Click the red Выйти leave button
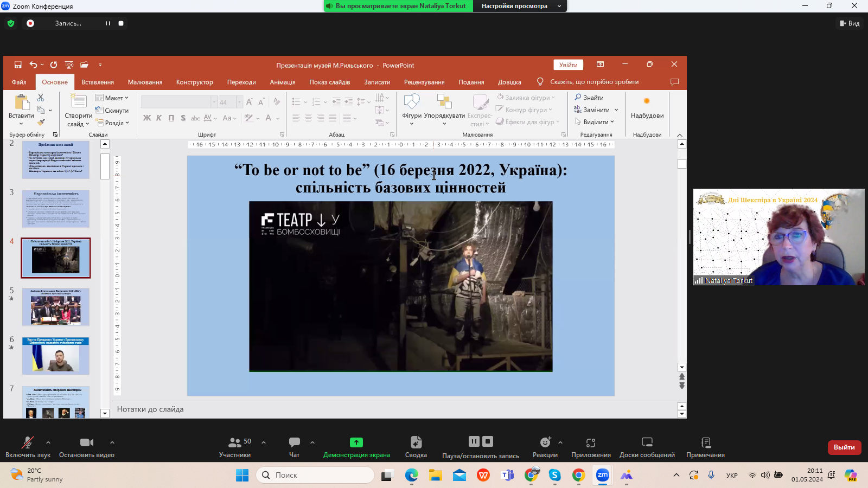868x488 pixels. point(844,447)
